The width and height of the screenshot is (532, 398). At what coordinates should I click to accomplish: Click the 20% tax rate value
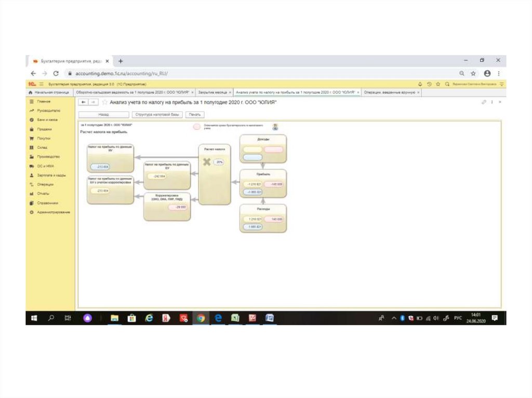(219, 162)
